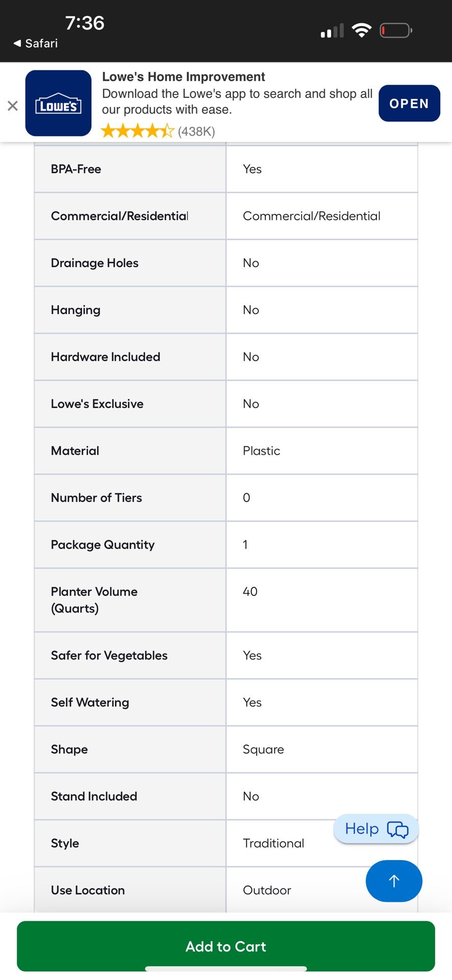Tap the Shape value Square
The height and width of the screenshot is (980, 452).
[263, 749]
